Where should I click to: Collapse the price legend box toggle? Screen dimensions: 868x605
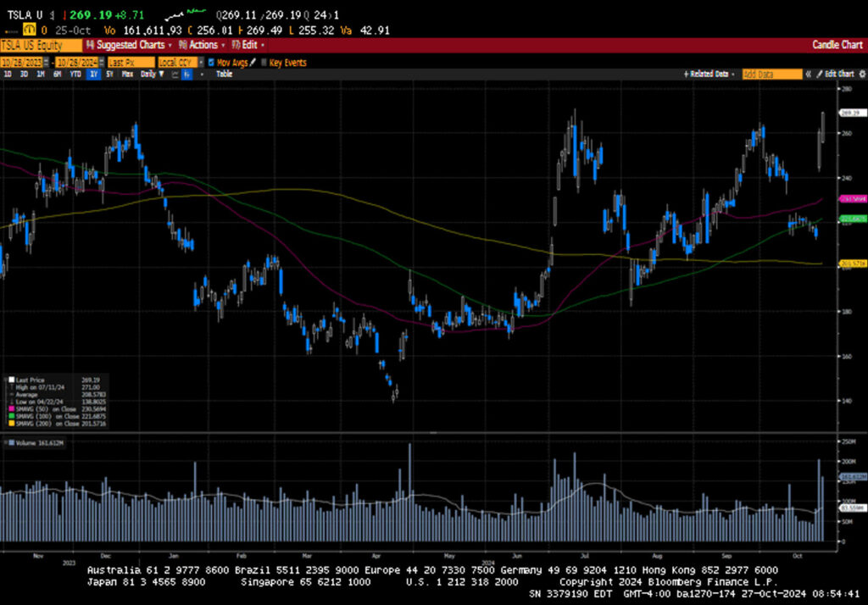(x=9, y=381)
